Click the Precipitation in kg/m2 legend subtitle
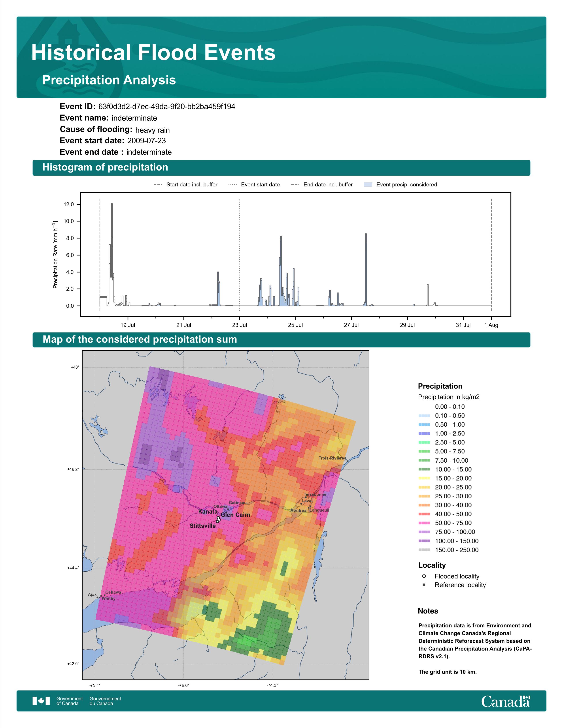Screen dimensions: 563x728 pos(449,397)
